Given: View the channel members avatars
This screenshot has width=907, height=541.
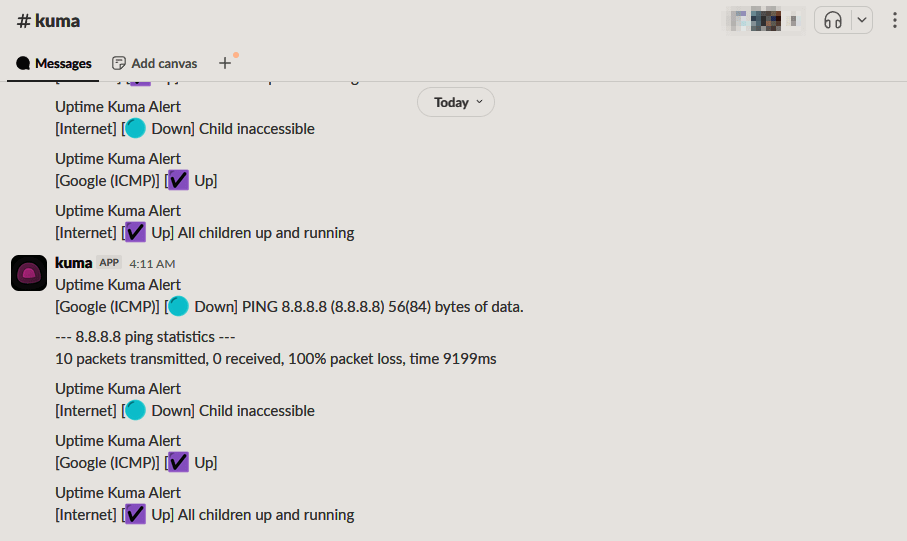Looking at the screenshot, I should coord(767,20).
